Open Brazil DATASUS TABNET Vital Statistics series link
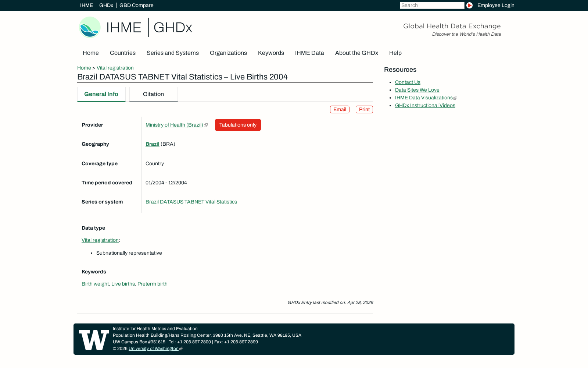Image resolution: width=588 pixels, height=368 pixels. pos(191,202)
